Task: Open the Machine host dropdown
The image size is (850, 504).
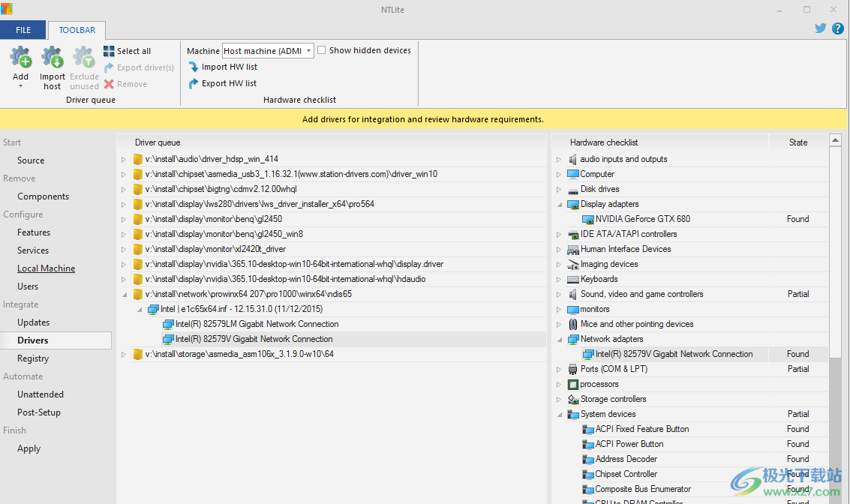Action: coord(308,51)
